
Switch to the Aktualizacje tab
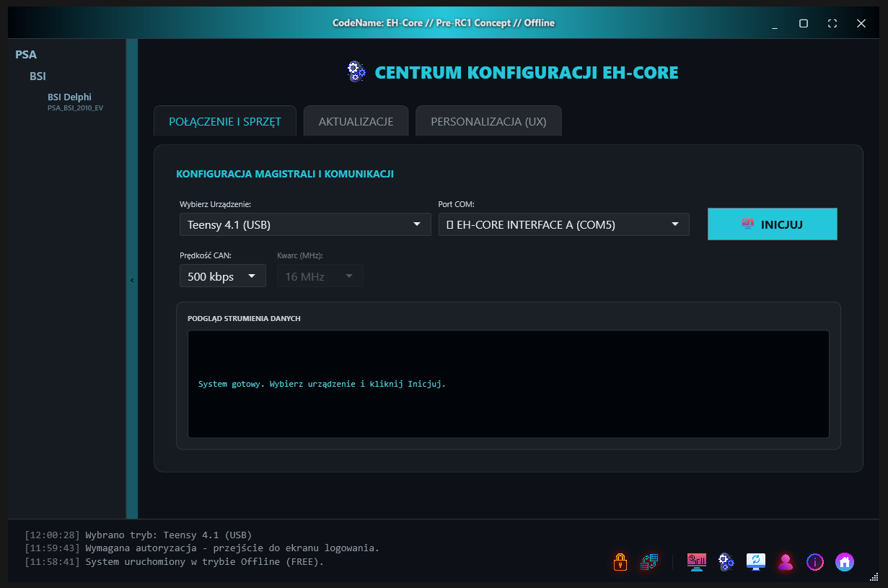point(356,121)
